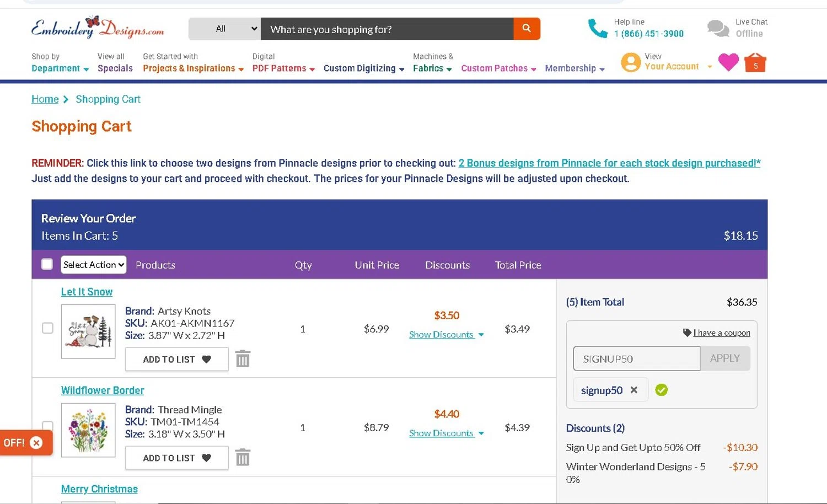The height and width of the screenshot is (504, 827).
Task: Click the orange search magnifier button
Action: click(x=527, y=29)
